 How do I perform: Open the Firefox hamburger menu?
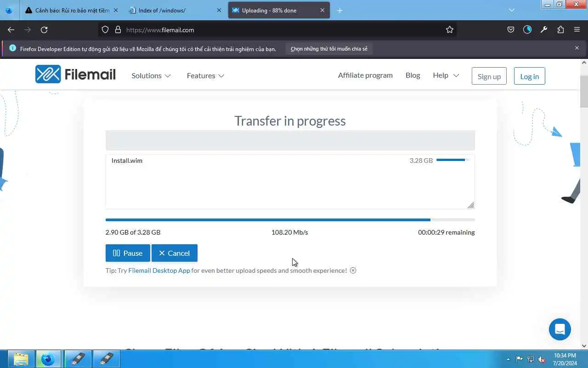(577, 30)
